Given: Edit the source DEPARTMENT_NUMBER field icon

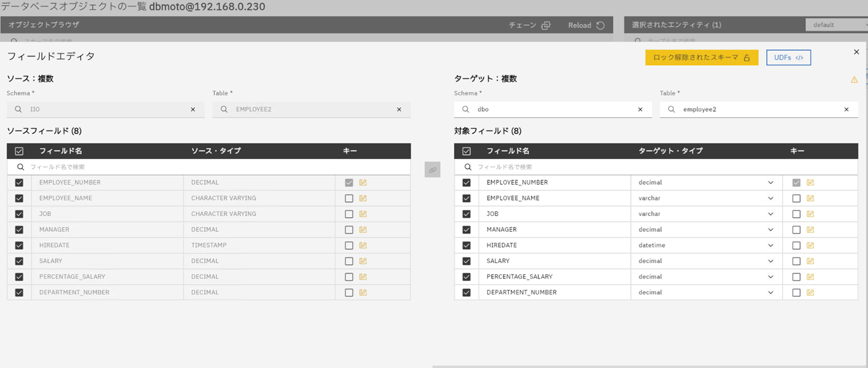Looking at the screenshot, I should coord(363,293).
